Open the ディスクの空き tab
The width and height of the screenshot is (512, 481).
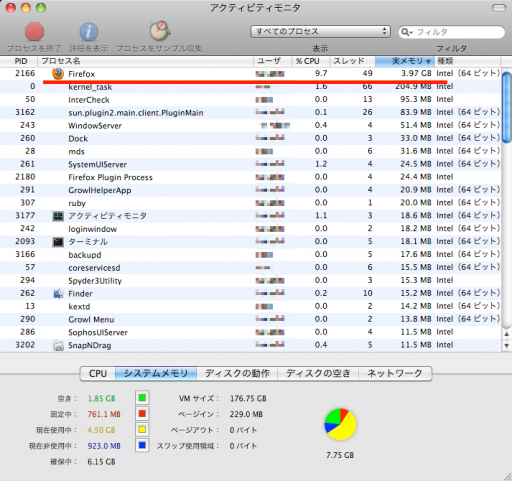(x=318, y=373)
